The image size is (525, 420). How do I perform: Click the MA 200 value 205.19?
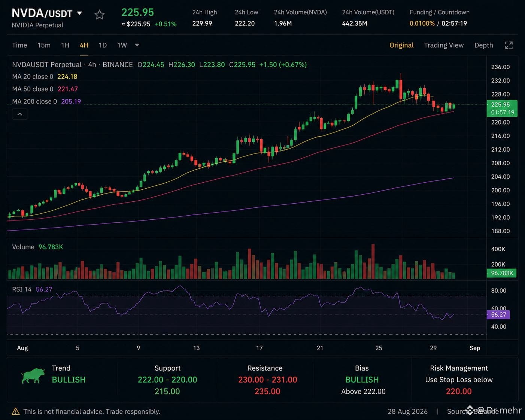click(71, 101)
